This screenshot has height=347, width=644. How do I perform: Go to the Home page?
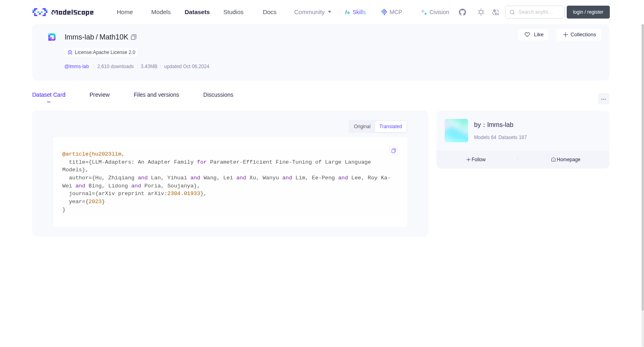pyautogui.click(x=125, y=12)
